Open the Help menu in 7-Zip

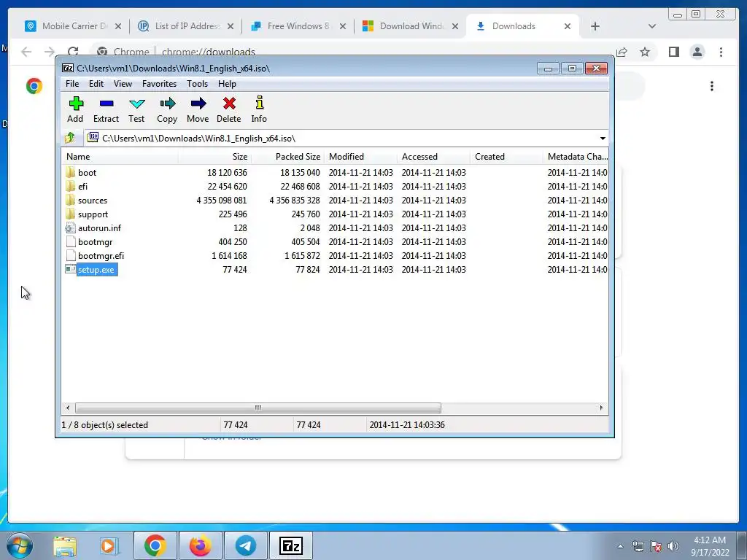pyautogui.click(x=228, y=84)
